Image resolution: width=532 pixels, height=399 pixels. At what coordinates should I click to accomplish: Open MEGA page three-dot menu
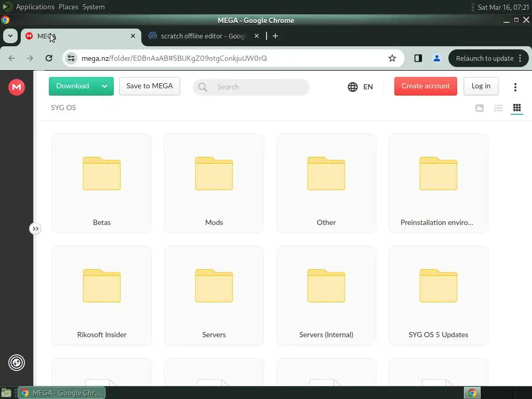click(x=515, y=87)
